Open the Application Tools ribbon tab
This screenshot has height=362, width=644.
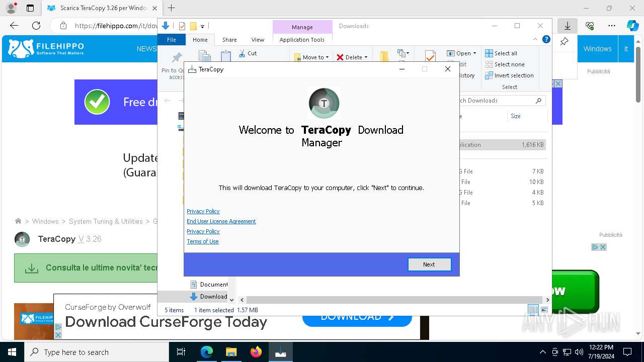pyautogui.click(x=302, y=40)
